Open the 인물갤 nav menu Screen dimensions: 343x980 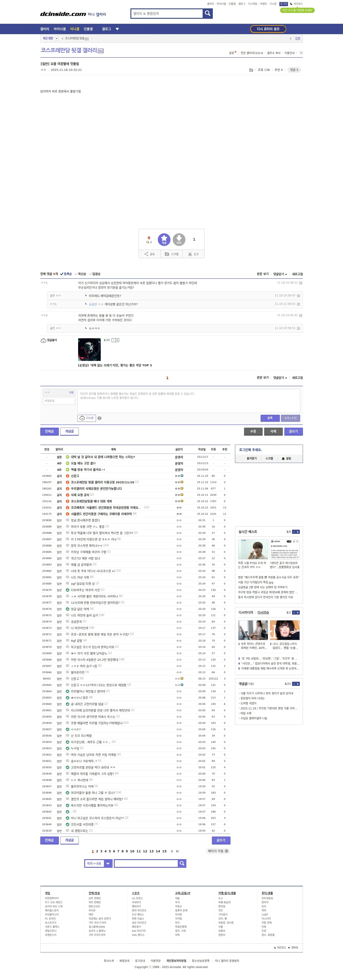88,29
